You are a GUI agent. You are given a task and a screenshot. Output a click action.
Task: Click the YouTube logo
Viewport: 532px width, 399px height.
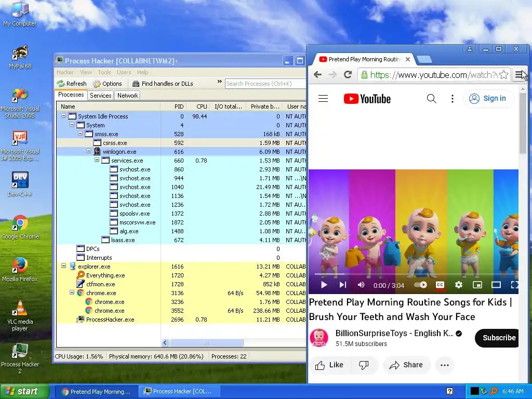click(367, 99)
